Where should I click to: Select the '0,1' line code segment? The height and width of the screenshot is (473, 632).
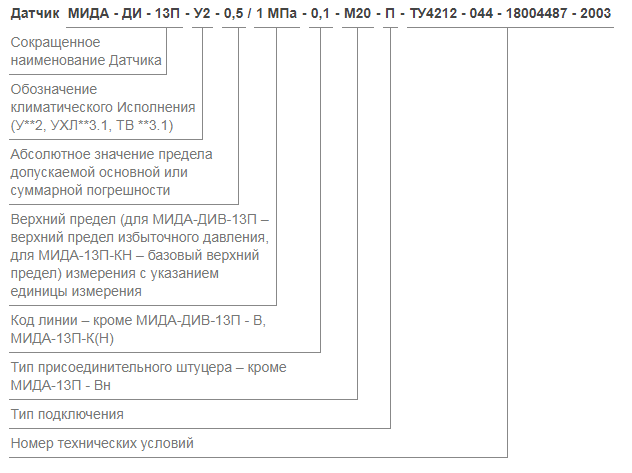click(320, 14)
